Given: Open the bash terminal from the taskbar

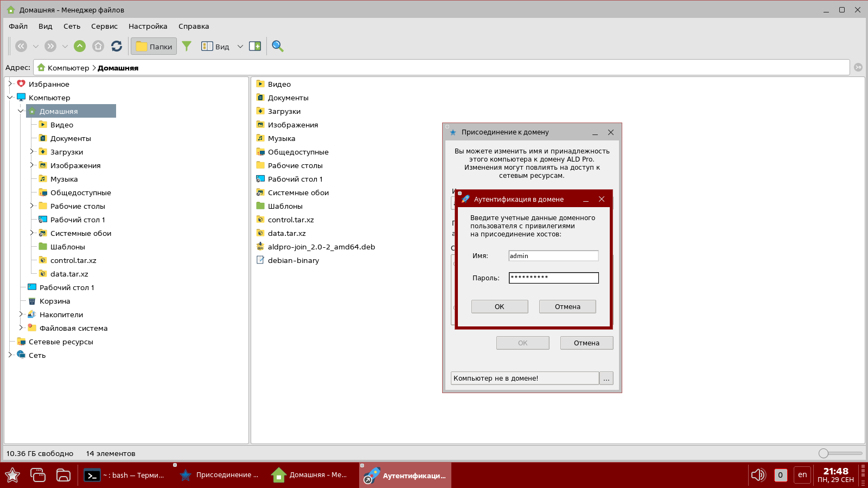Looking at the screenshot, I should coord(125,476).
